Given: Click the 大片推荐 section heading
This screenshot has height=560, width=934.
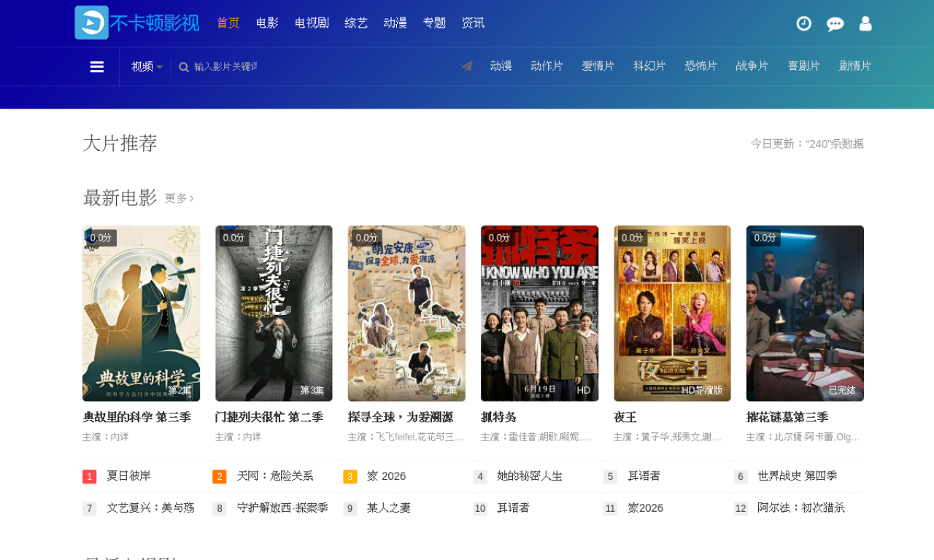Looking at the screenshot, I should coord(120,143).
